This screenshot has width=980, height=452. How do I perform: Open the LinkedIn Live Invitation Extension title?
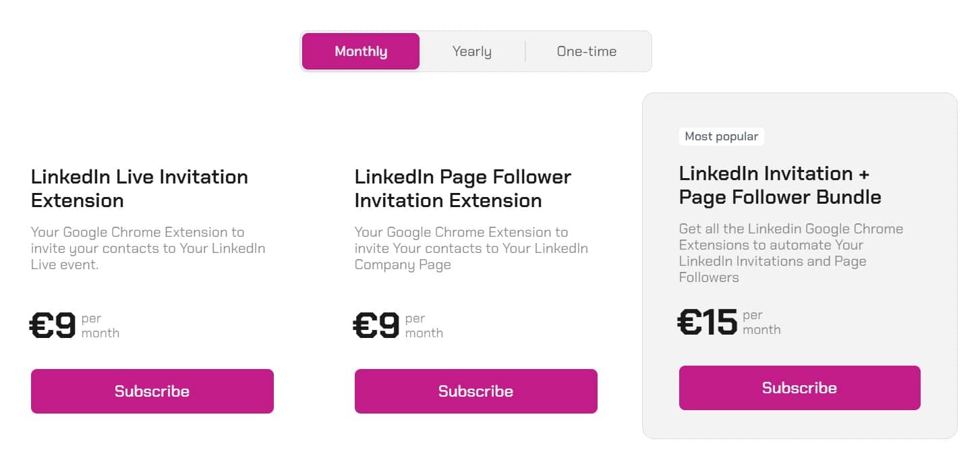coord(140,188)
